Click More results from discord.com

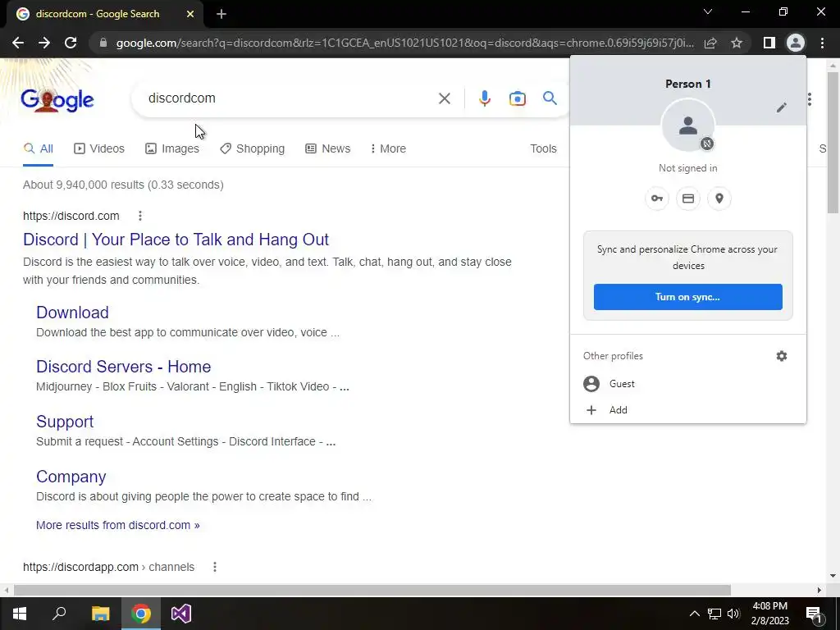(118, 525)
